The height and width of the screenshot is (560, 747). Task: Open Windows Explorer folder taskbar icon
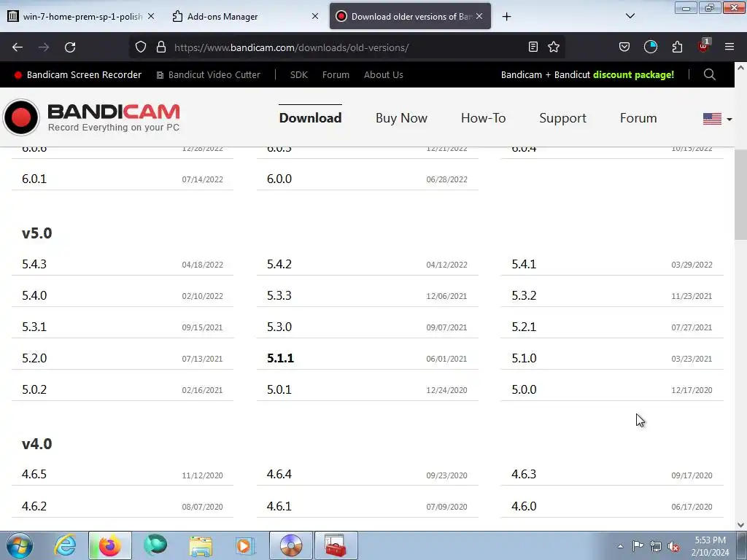201,545
